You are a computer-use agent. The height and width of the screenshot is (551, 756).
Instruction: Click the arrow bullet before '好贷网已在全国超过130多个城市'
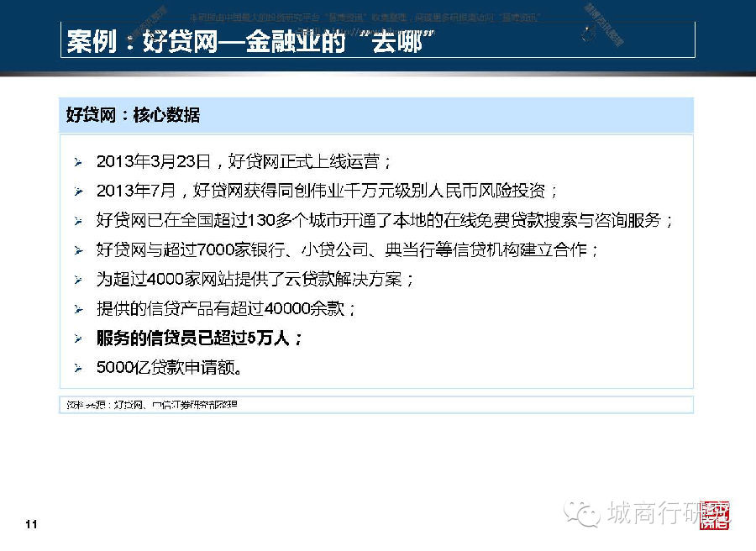[78, 221]
